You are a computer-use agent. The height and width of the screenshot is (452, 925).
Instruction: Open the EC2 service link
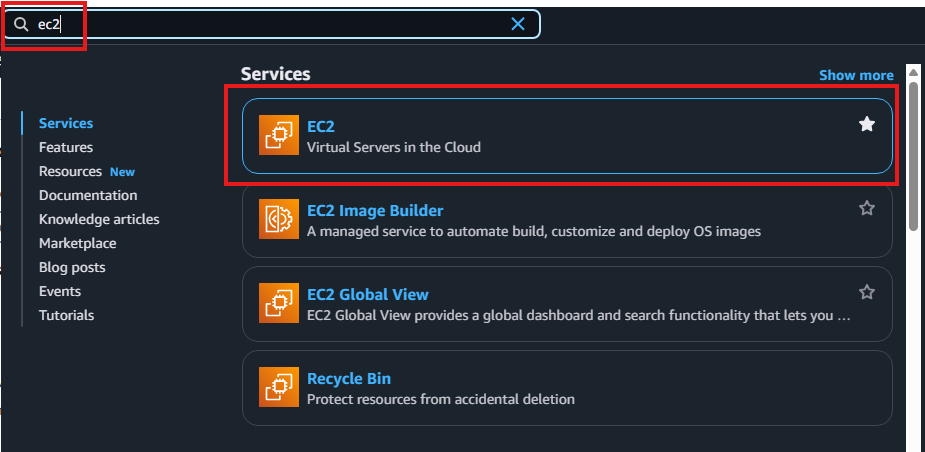(321, 126)
